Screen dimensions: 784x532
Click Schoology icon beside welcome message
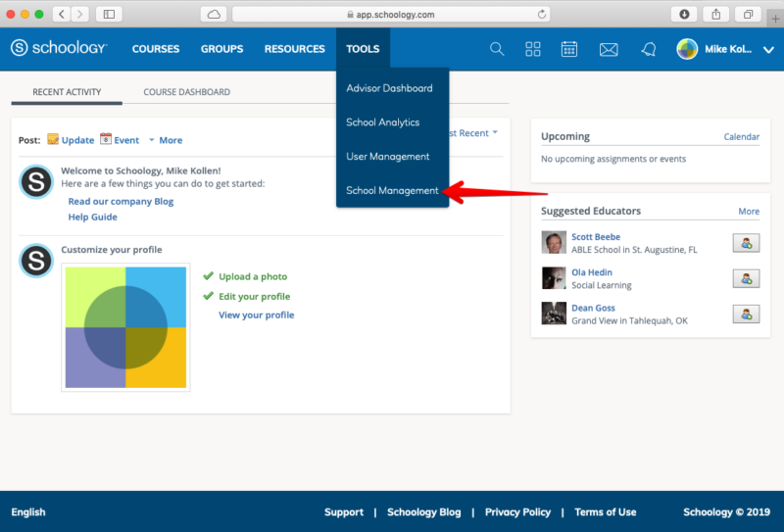click(36, 181)
